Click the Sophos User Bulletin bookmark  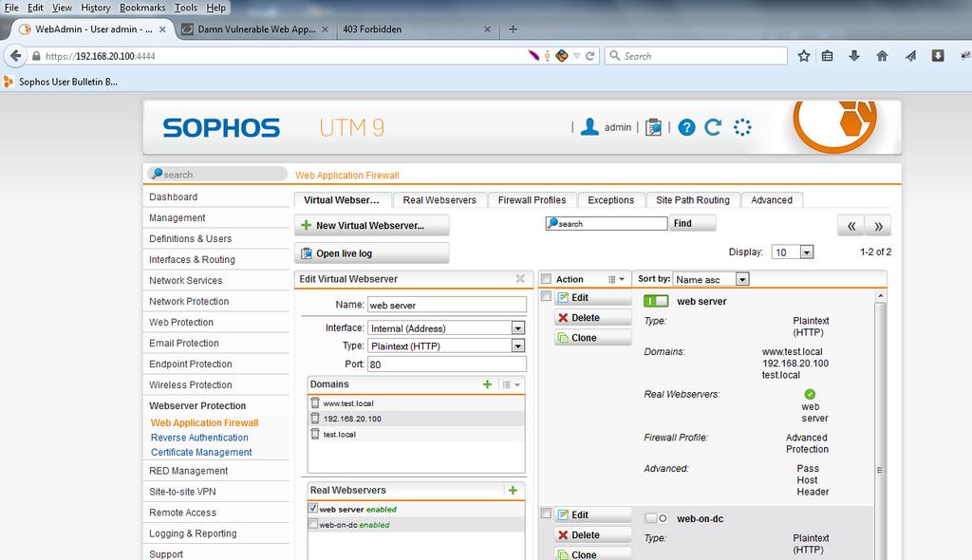coord(60,82)
